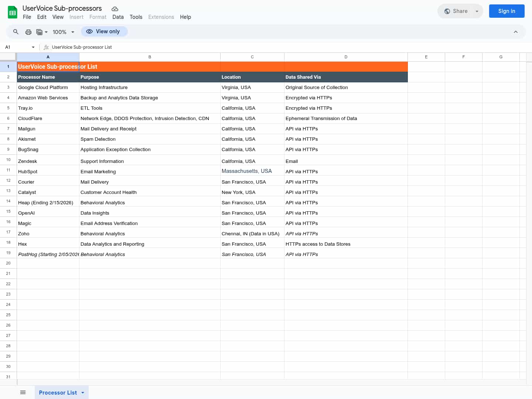
Task: Expand the Share options dropdown arrow
Action: 477,11
